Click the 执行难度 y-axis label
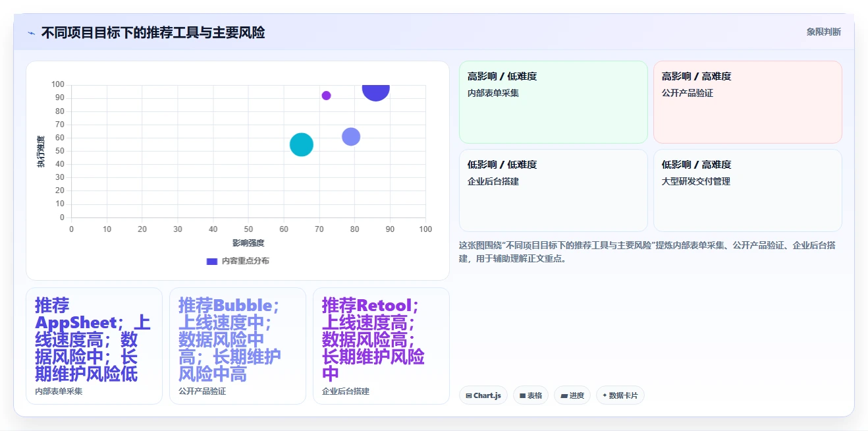The height and width of the screenshot is (431, 868). 41,151
